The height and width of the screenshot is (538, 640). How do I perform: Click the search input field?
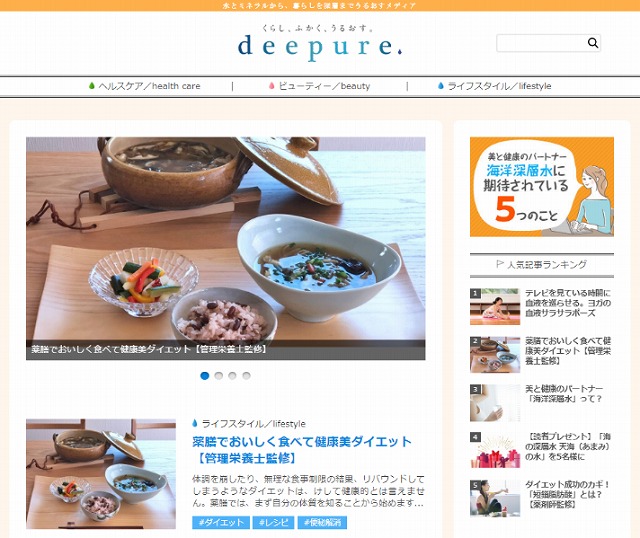[x=542, y=43]
